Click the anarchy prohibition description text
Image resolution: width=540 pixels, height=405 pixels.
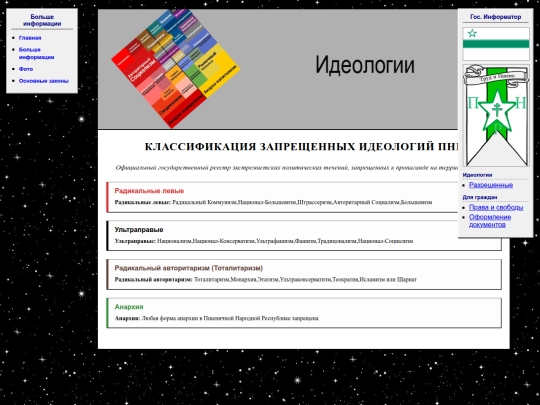(x=216, y=318)
